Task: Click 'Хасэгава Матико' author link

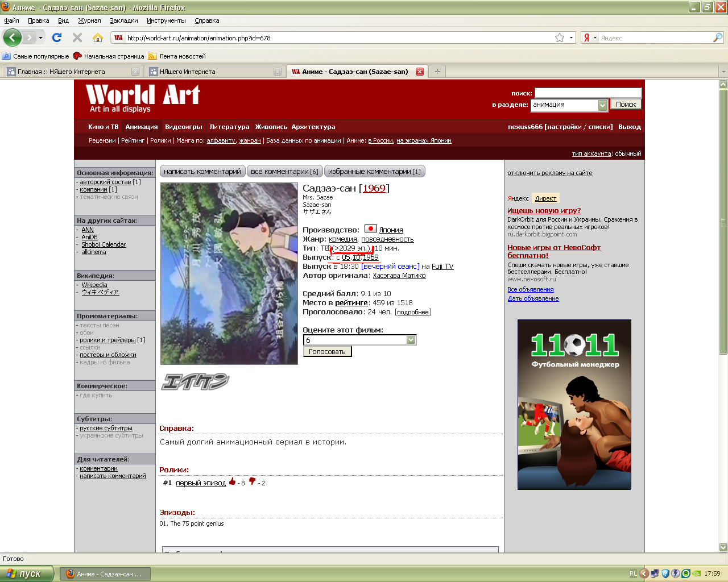Action: 399,276
